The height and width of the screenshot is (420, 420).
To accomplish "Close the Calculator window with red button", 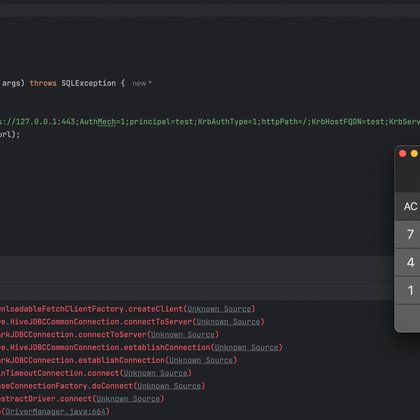I will (402, 153).
